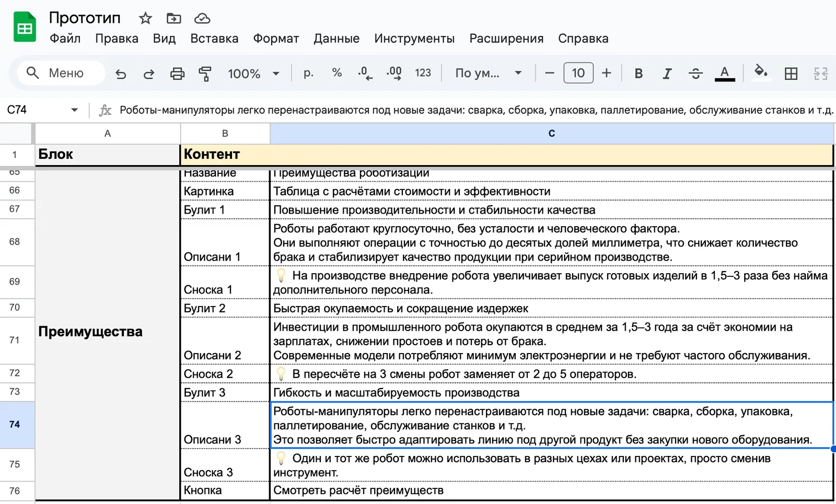Expand the name box dropdown arrow
The width and height of the screenshot is (836, 504).
tap(74, 110)
